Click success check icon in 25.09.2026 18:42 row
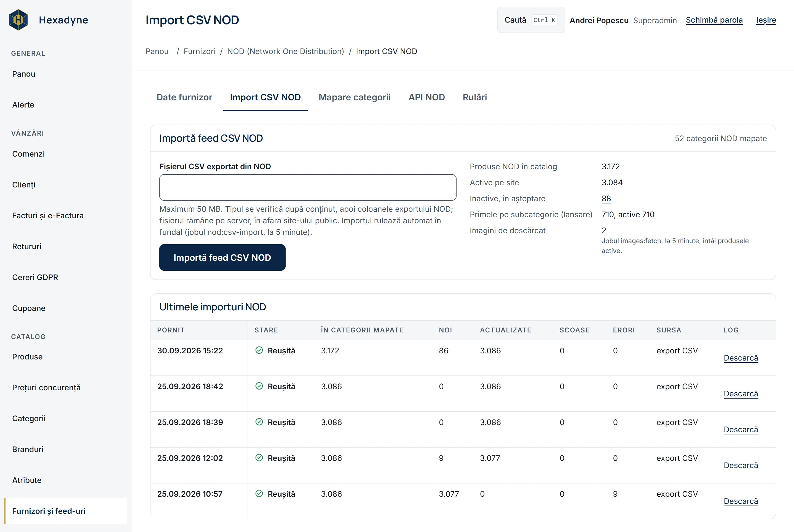This screenshot has height=532, width=794. (259, 386)
